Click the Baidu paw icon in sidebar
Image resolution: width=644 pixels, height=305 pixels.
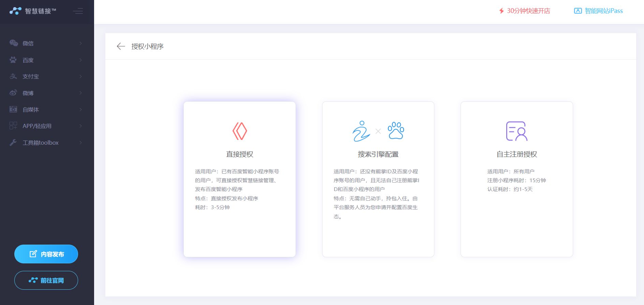pos(13,60)
